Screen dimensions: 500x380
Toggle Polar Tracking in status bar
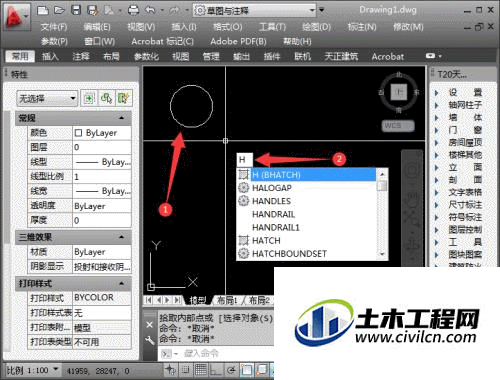(x=231, y=369)
